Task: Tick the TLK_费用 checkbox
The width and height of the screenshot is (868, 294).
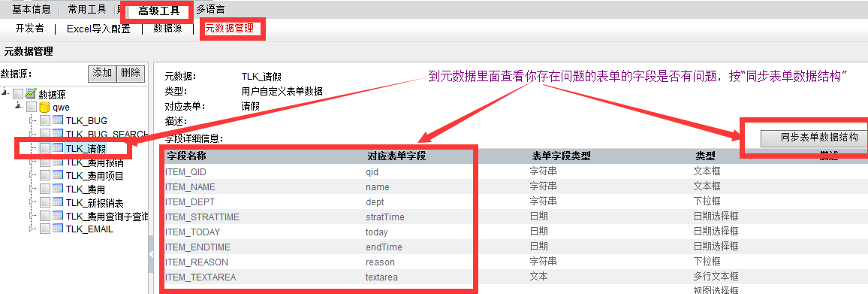Action: pyautogui.click(x=45, y=189)
